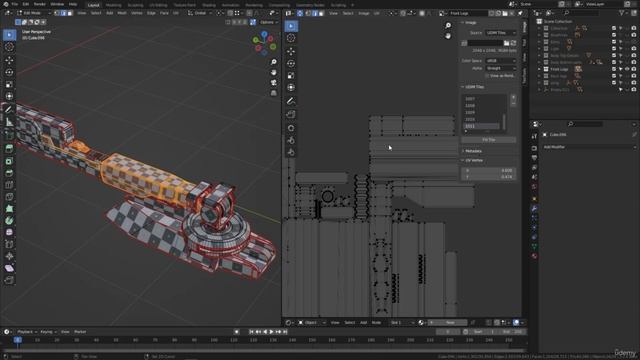Toggle the View as Render checkbox
Image resolution: width=640 pixels, height=360 pixels.
pos(487,76)
